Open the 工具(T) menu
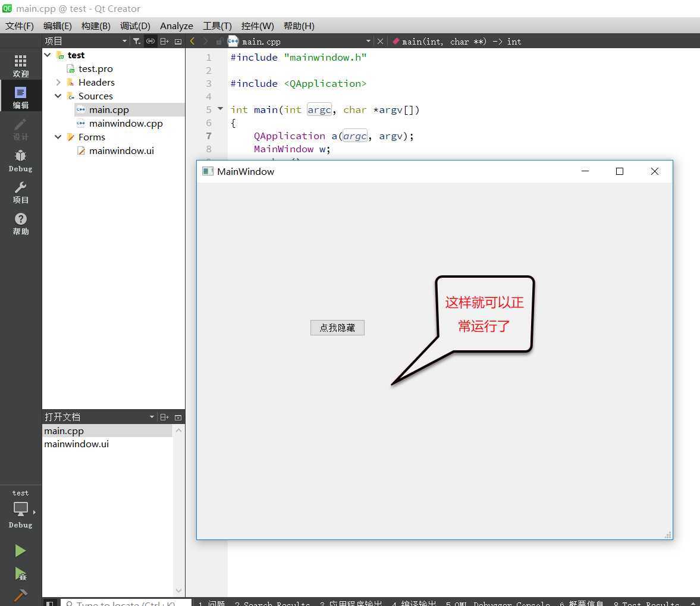 point(218,26)
